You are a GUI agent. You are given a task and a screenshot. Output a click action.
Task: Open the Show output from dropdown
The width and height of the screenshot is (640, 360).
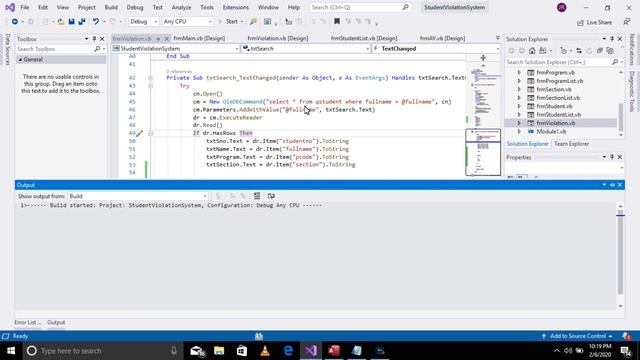tap(138, 196)
